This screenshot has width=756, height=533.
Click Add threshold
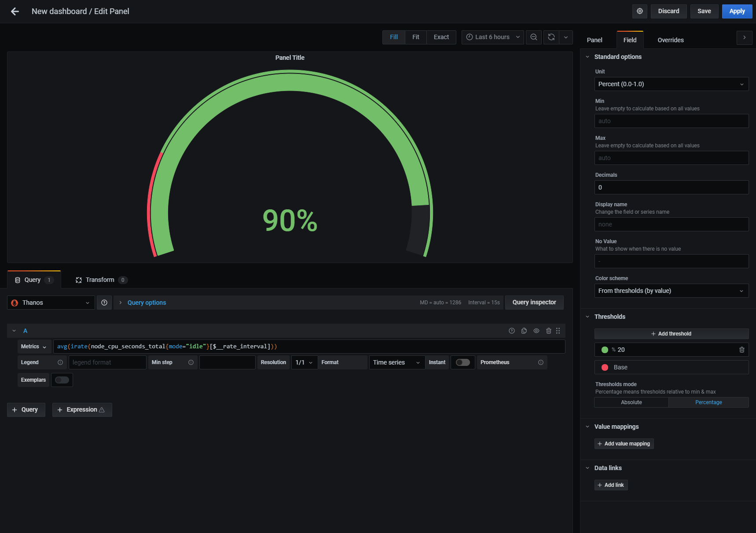click(x=671, y=333)
